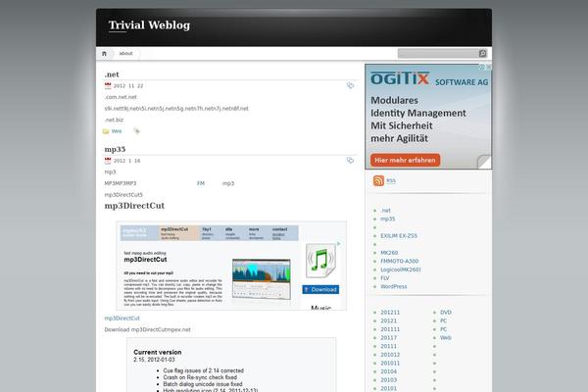Click the blue Download button in screenshot
This screenshot has height=392, width=588.
tap(320, 290)
